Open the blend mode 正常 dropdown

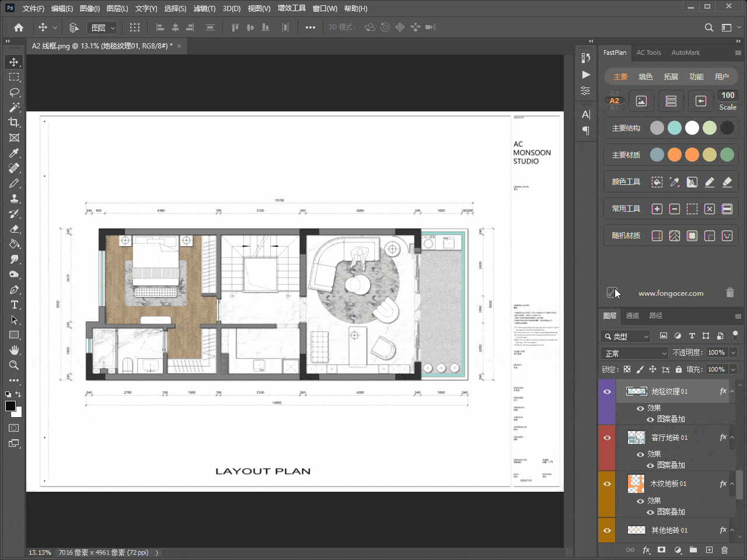click(634, 353)
